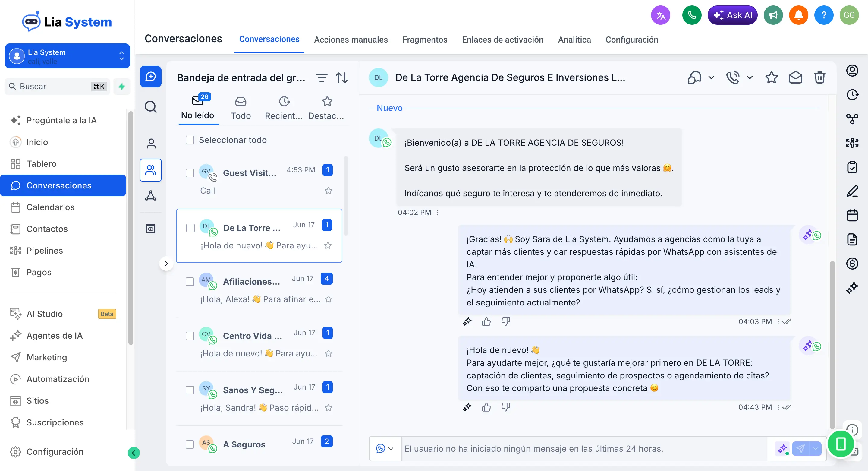The image size is (868, 471).
Task: Send the message with paper plane button
Action: pyautogui.click(x=800, y=448)
